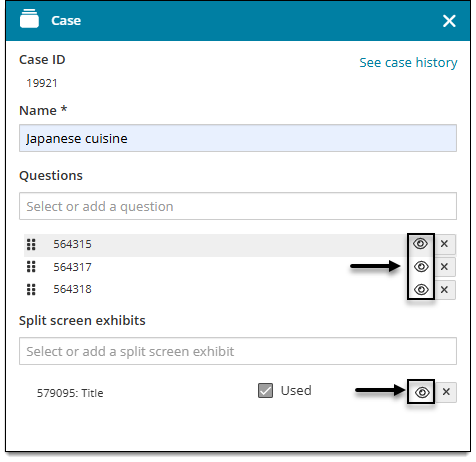Viewport: 476px width, 462px height.
Task: Remove question 564317 from the case
Action: [x=444, y=267]
